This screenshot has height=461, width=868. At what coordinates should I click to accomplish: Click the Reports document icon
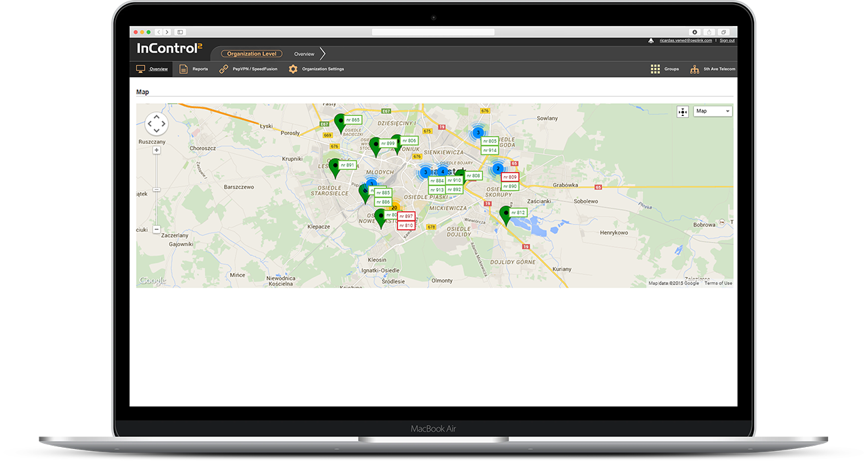coord(183,69)
